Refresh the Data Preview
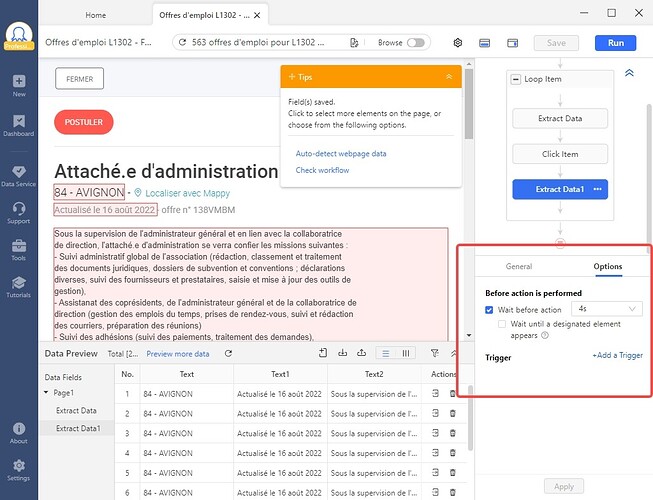 (x=228, y=353)
